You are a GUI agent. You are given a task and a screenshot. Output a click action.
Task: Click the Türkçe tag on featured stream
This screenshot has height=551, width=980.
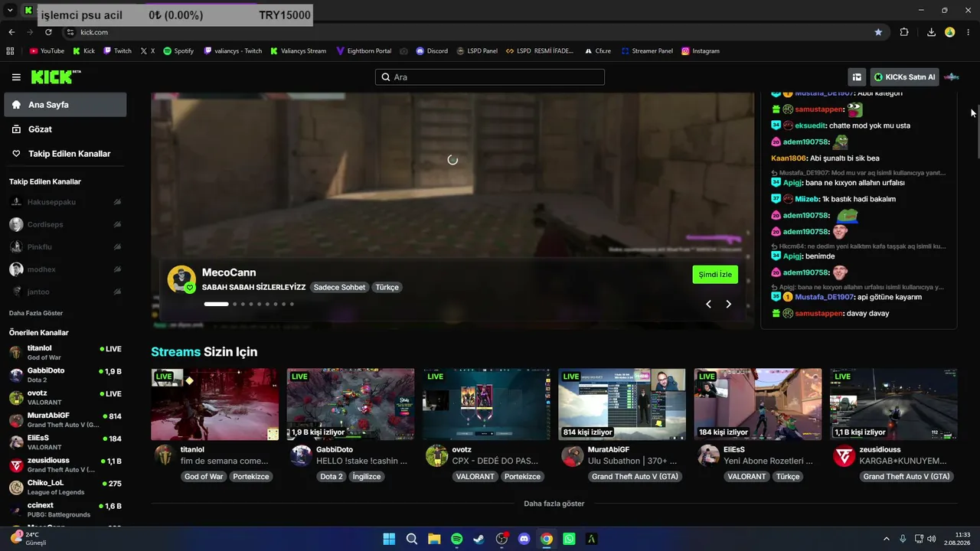tap(387, 287)
